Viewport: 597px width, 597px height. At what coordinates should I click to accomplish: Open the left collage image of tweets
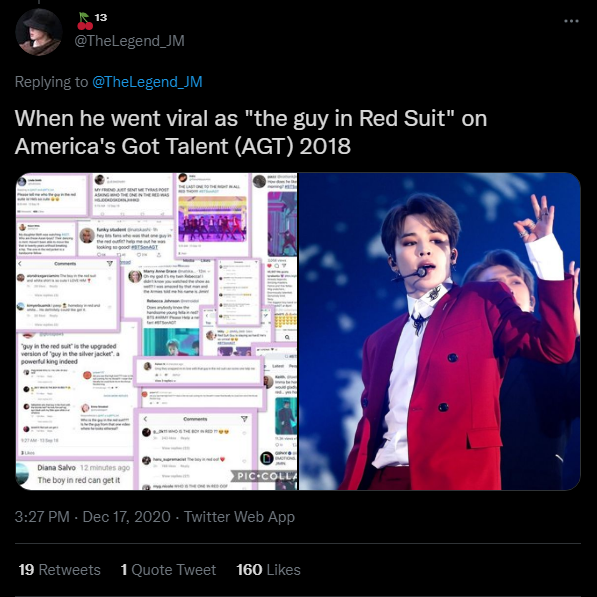pyautogui.click(x=156, y=331)
